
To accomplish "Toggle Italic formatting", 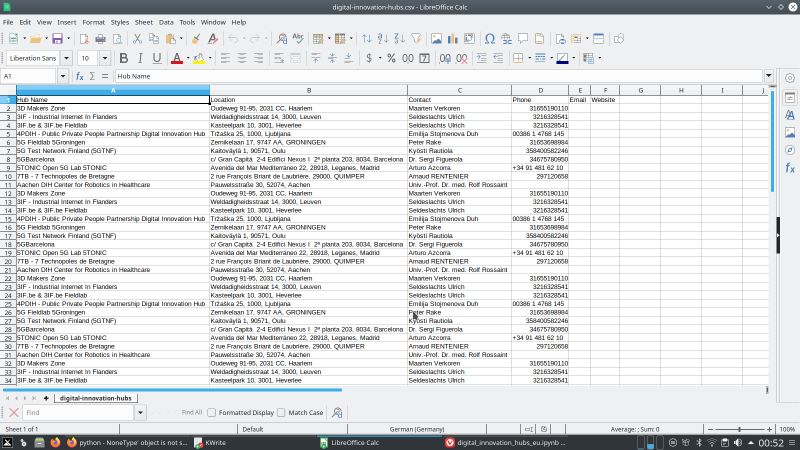I will (140, 58).
